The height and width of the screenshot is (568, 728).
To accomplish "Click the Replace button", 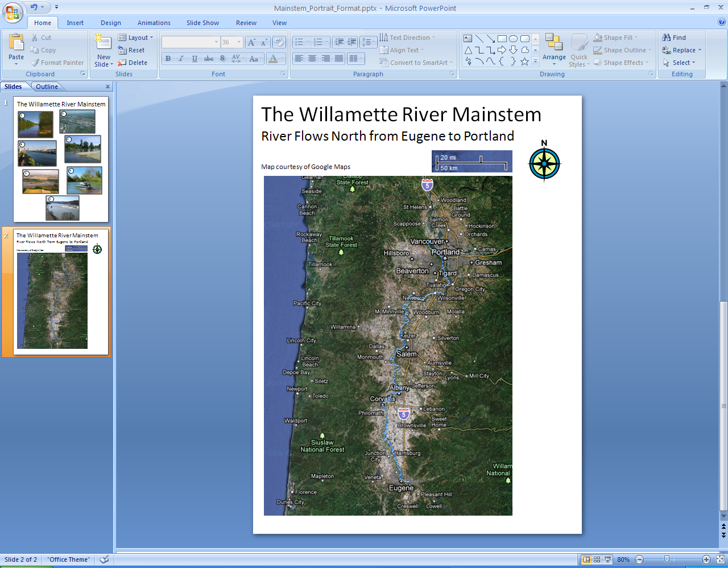I will pos(682,50).
